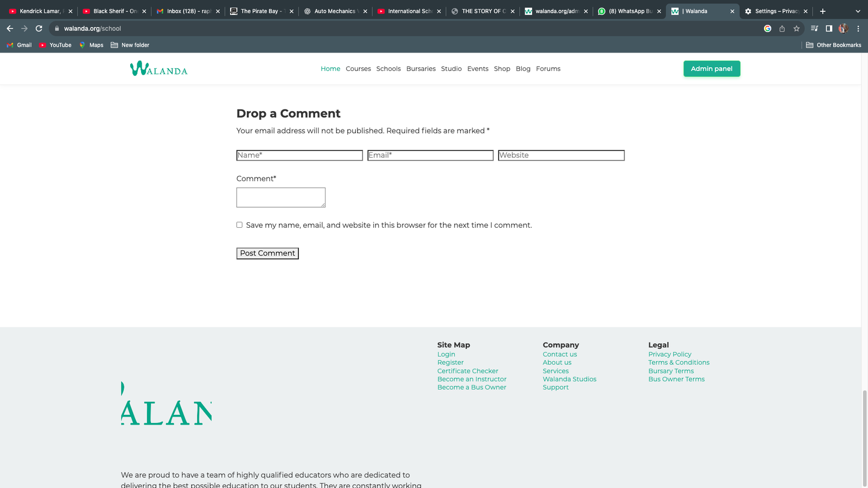This screenshot has height=488, width=868.
Task: Expand the tab search dropdown arrow
Action: point(858,11)
